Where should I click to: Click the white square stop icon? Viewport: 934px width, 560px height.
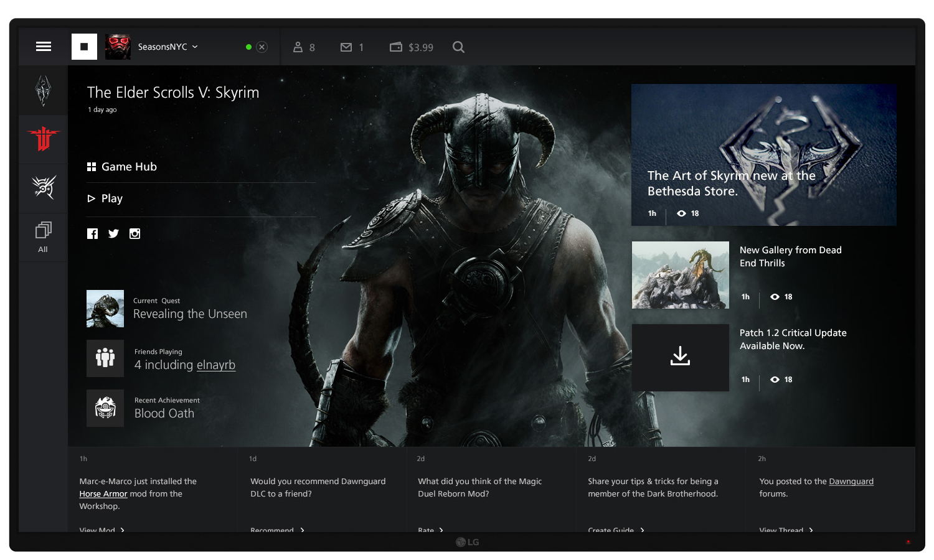point(84,47)
